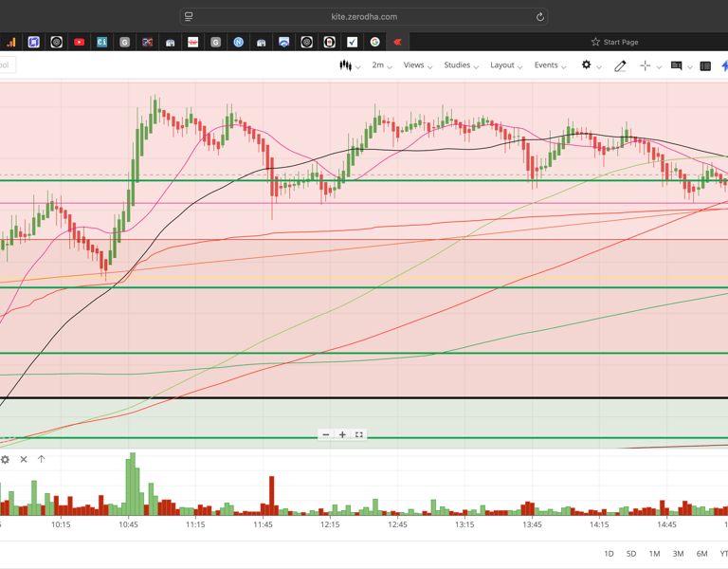Select the 5D range button
Viewport: 728px width, 569px height.
(631, 554)
